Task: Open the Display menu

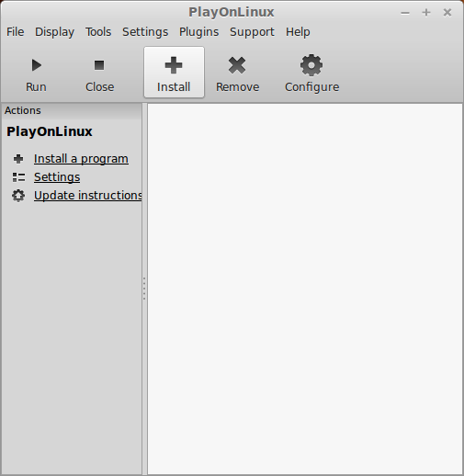Action: pos(54,32)
